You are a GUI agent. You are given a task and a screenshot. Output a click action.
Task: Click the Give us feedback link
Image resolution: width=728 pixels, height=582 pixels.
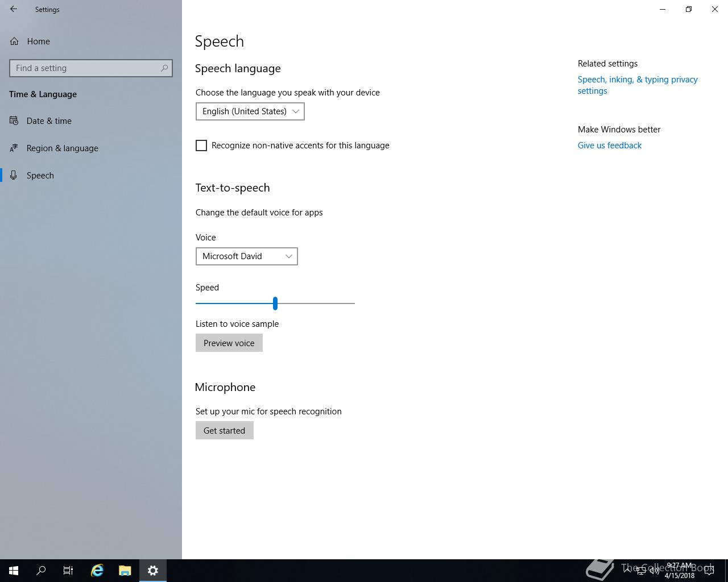pyautogui.click(x=610, y=145)
